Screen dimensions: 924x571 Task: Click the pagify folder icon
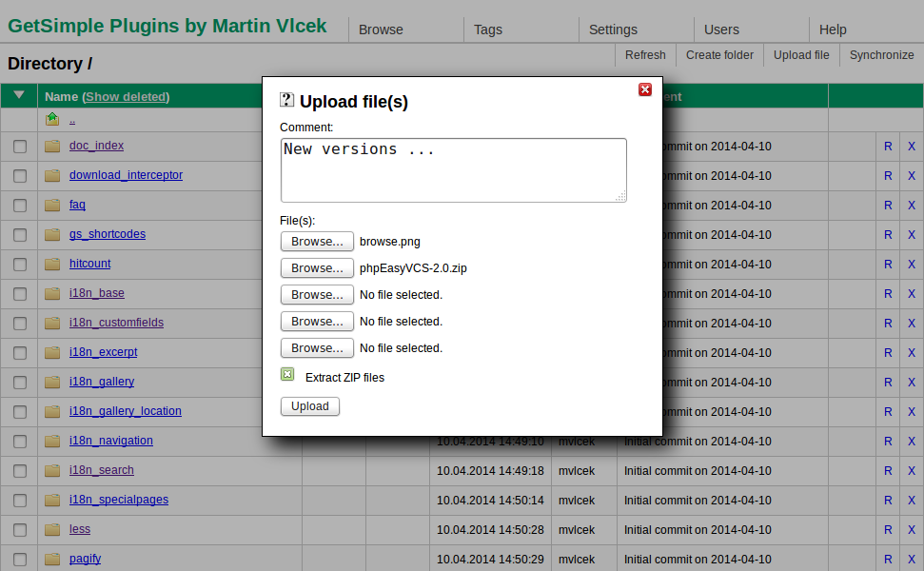tap(52, 560)
